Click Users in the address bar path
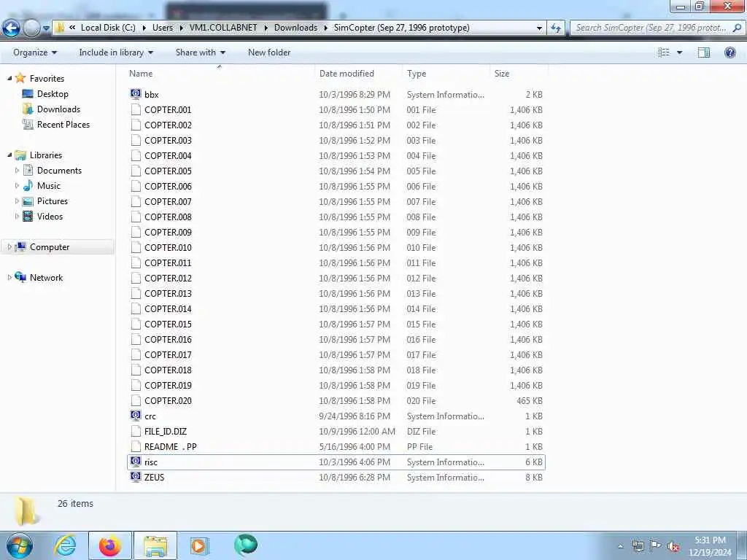This screenshot has width=747, height=560. (163, 28)
